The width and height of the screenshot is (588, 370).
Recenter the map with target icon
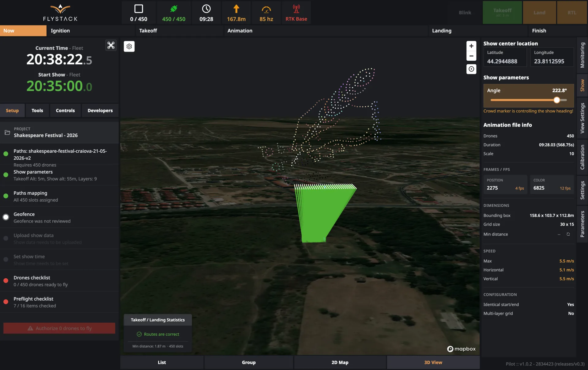click(x=471, y=69)
